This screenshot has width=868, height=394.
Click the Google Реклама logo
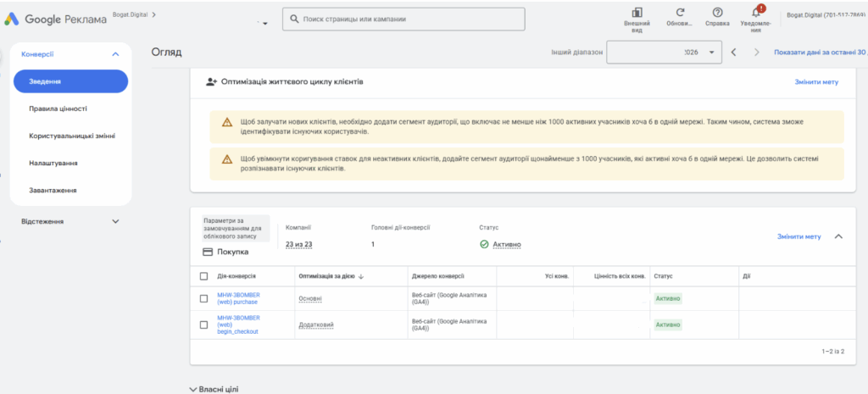(x=55, y=19)
